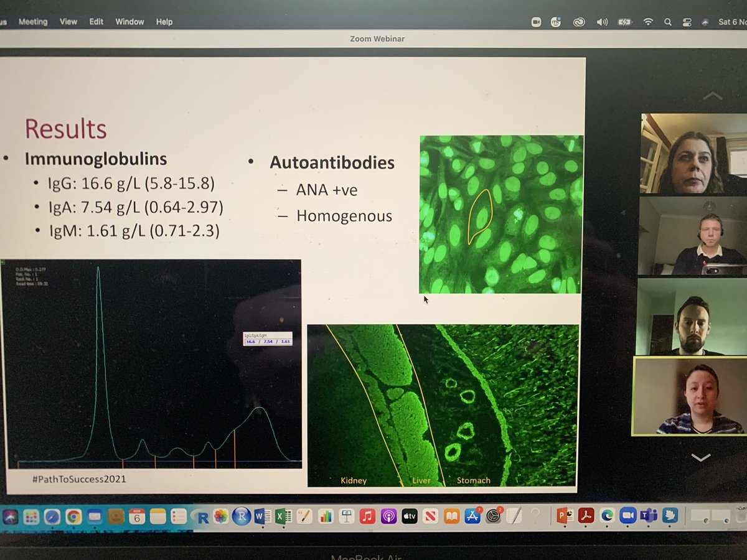The width and height of the screenshot is (747, 560).
Task: Select the bearded participant video thumbnail
Action: [691, 316]
